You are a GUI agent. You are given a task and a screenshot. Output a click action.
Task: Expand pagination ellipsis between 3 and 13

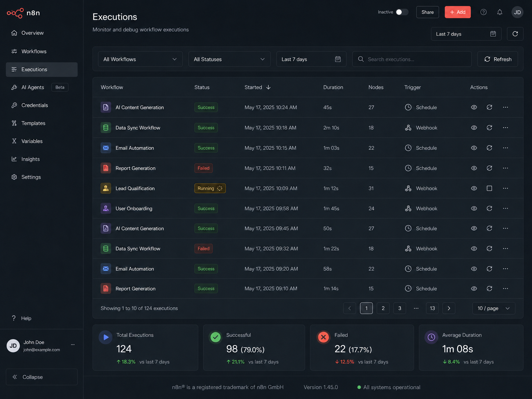(x=416, y=308)
